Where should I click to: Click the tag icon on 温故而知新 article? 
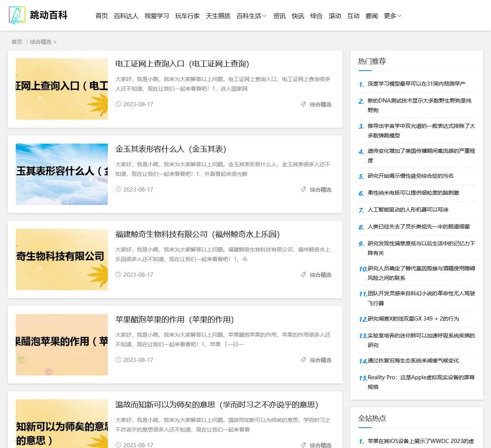303,445
